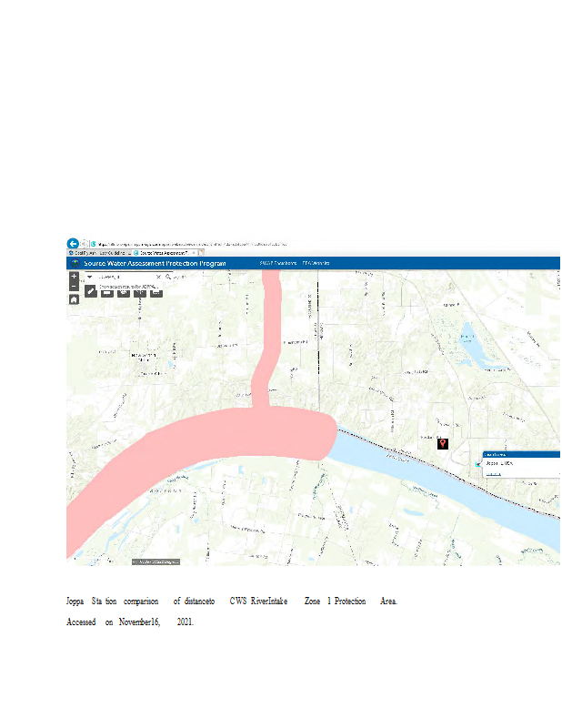
Task: Reset map to home extent
Action: click(x=74, y=298)
